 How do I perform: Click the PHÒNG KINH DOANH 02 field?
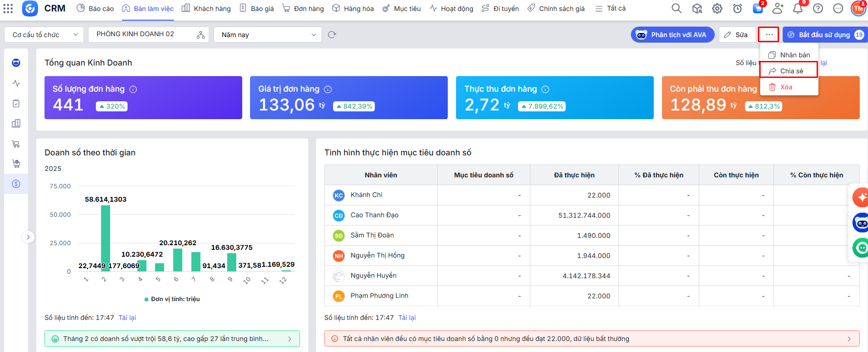tap(143, 34)
